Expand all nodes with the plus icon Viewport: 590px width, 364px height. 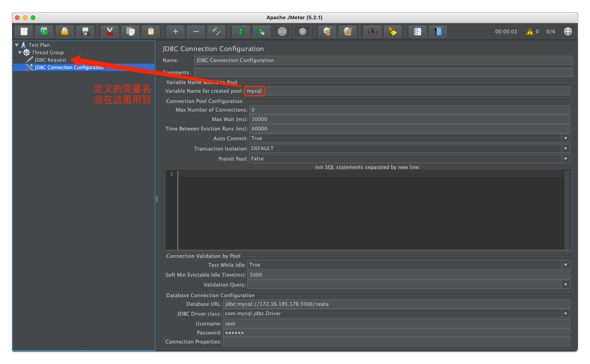(175, 31)
